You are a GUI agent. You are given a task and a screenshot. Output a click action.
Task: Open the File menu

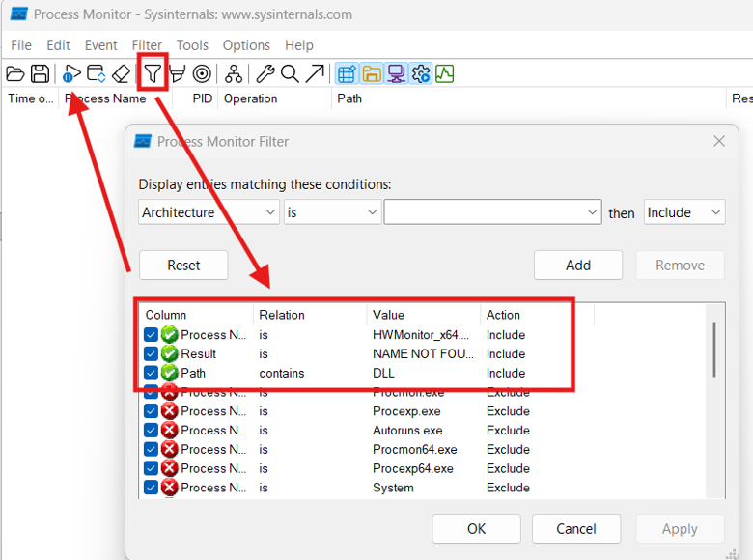(x=21, y=45)
